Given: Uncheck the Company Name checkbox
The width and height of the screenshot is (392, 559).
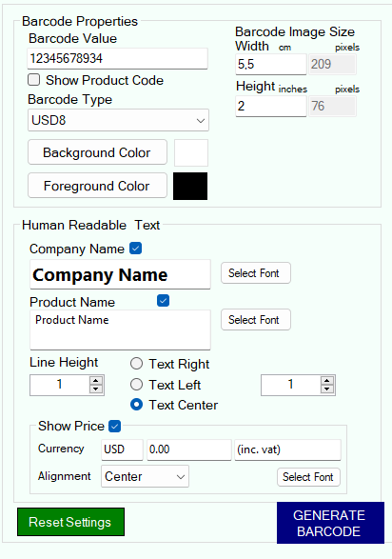Looking at the screenshot, I should (136, 249).
